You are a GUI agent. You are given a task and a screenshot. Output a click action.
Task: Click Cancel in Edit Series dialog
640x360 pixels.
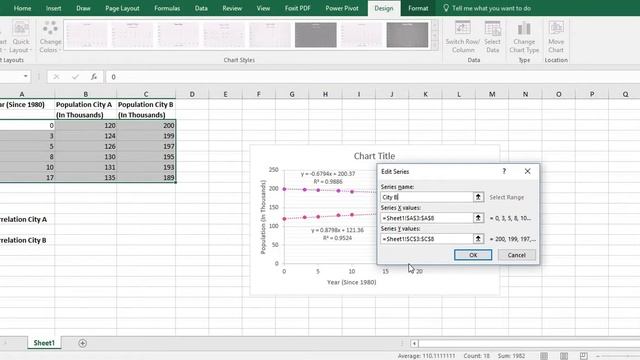(x=516, y=255)
